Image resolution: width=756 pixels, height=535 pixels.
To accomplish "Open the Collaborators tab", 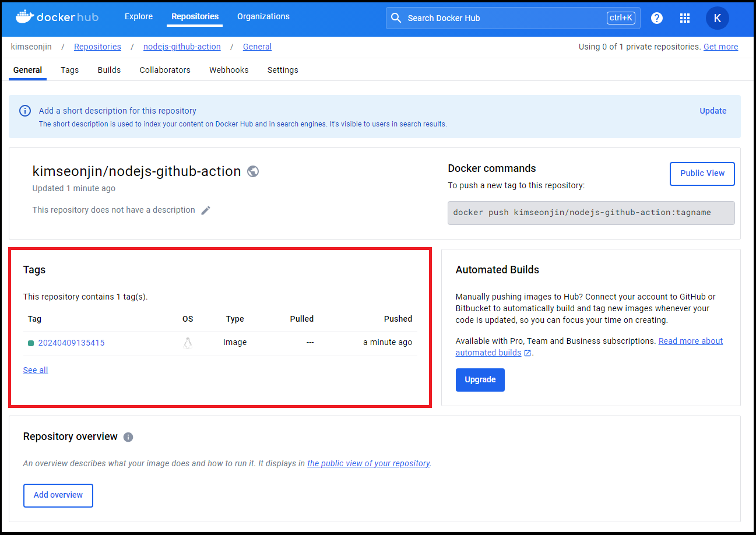I will 165,70.
